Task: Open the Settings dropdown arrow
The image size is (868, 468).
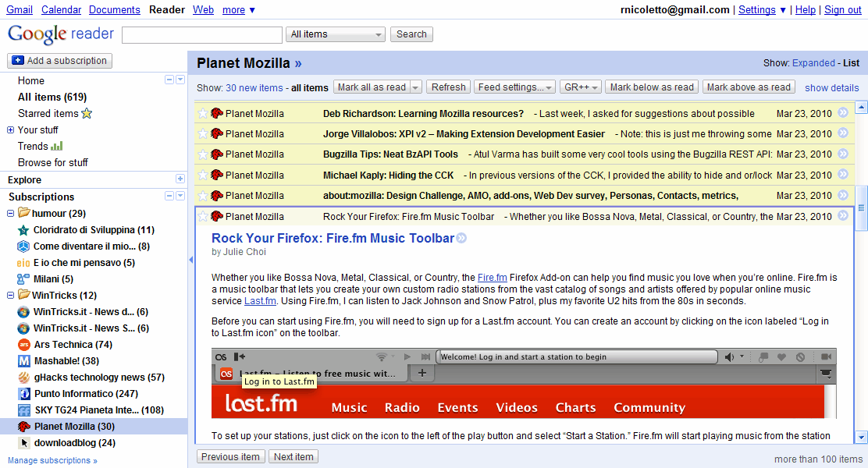Action: tap(782, 10)
